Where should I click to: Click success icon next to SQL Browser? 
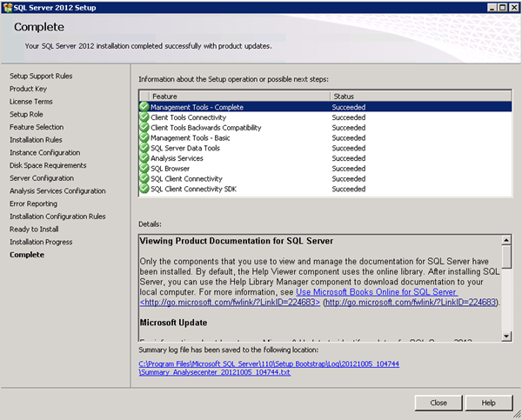click(x=144, y=168)
